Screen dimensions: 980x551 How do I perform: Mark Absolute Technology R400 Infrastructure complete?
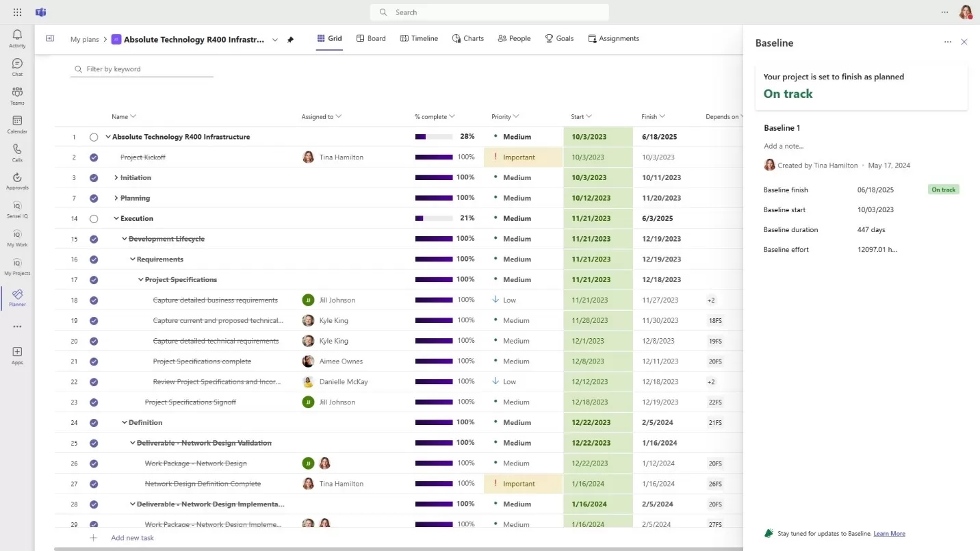[x=94, y=136]
